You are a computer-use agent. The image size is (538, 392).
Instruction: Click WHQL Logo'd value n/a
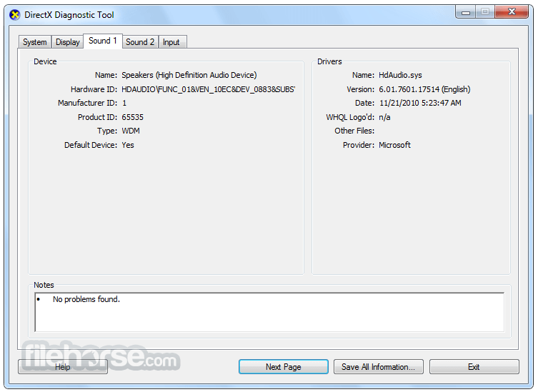(384, 117)
